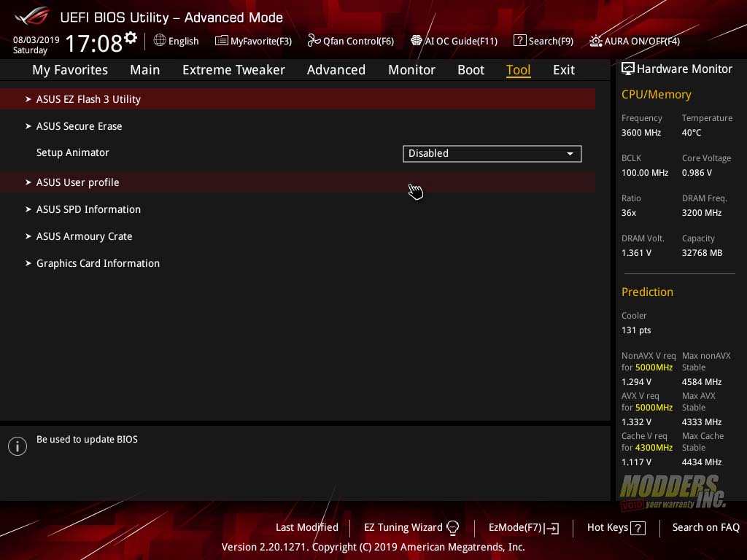Click the Prediction heading
The image size is (747, 560).
[648, 292]
